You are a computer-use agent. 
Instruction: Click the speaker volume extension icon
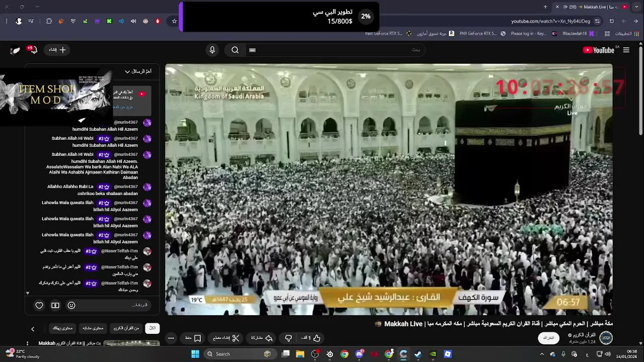[133, 21]
